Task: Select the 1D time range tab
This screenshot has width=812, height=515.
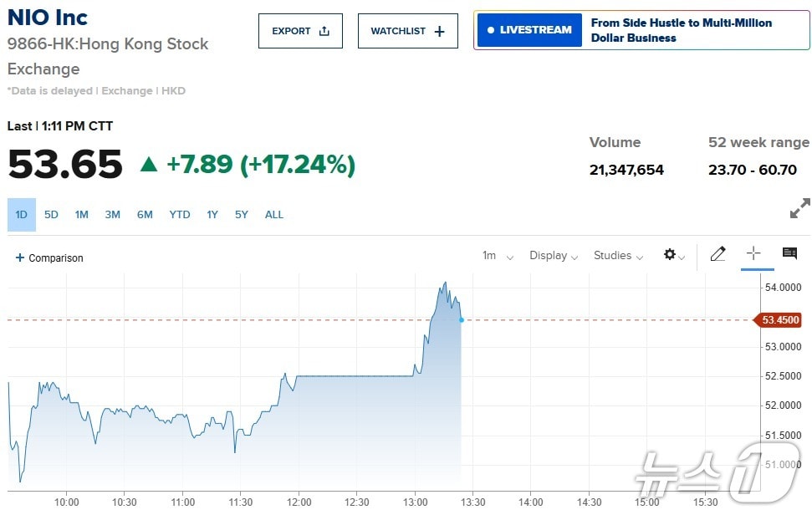Action: (x=22, y=215)
